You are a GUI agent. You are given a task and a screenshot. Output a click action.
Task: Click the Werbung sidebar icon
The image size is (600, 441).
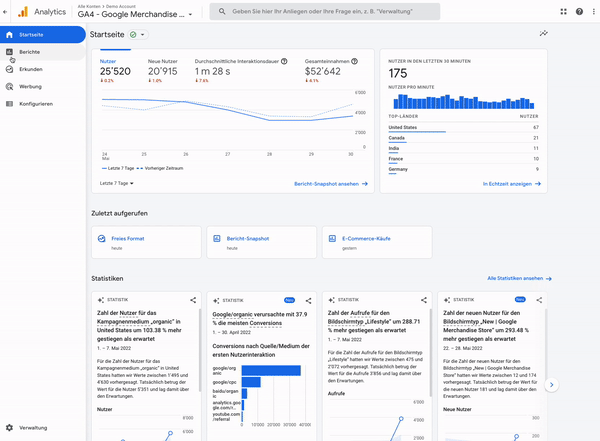point(10,86)
